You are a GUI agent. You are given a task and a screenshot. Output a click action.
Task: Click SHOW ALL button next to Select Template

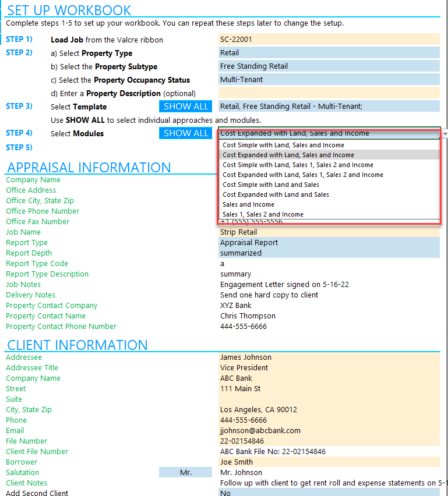tap(185, 107)
